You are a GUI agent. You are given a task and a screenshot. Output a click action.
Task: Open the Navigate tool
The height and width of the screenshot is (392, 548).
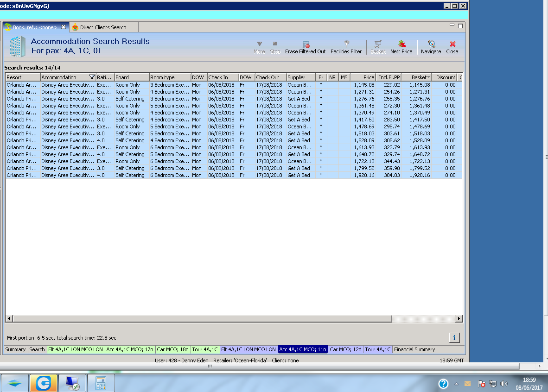coord(431,47)
